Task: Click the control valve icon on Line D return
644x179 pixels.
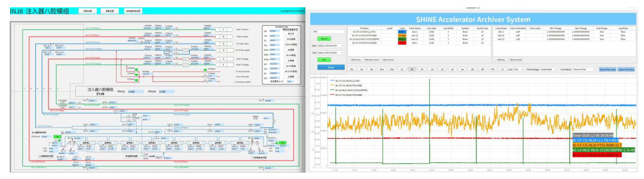Action: (176, 36)
